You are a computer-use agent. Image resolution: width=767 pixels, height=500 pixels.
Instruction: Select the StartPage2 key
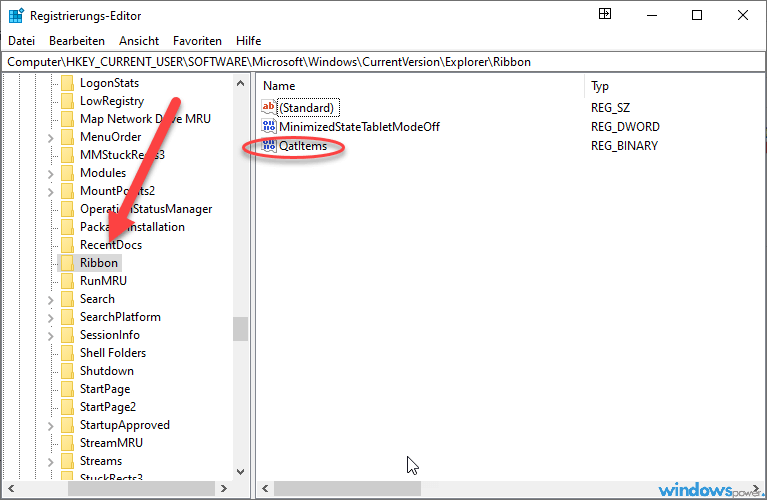click(x=108, y=407)
